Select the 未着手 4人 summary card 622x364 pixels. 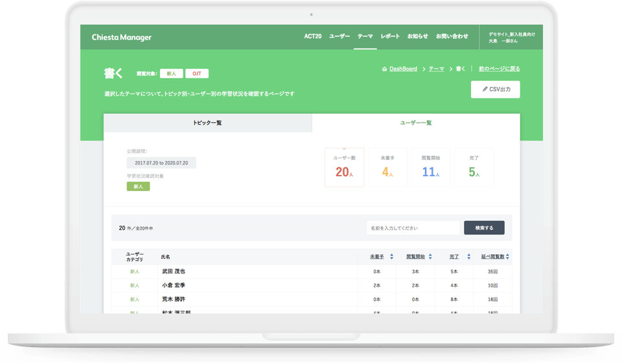[x=387, y=168]
